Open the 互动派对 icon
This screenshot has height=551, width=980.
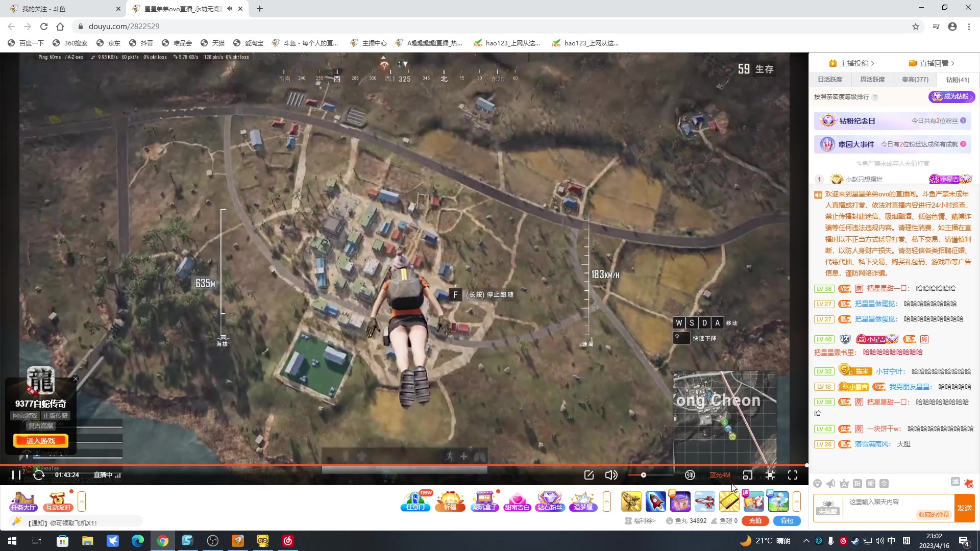click(58, 501)
